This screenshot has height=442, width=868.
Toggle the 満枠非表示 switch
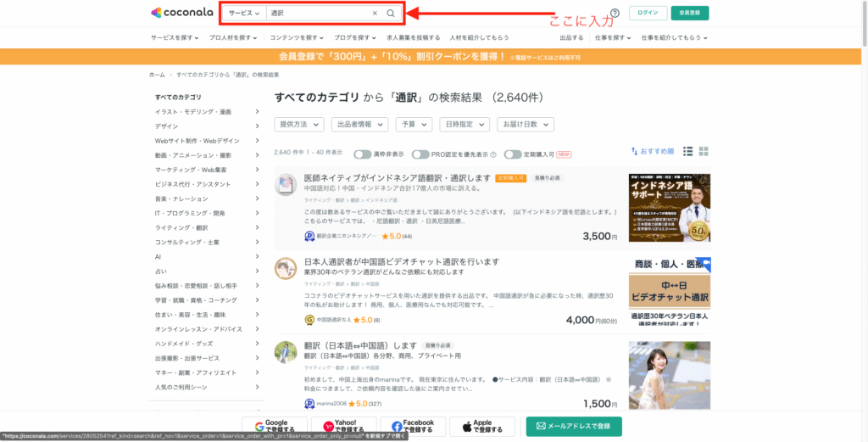(x=363, y=154)
